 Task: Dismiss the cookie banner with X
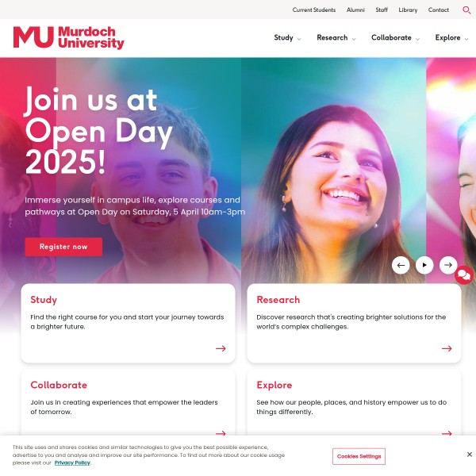(x=470, y=455)
